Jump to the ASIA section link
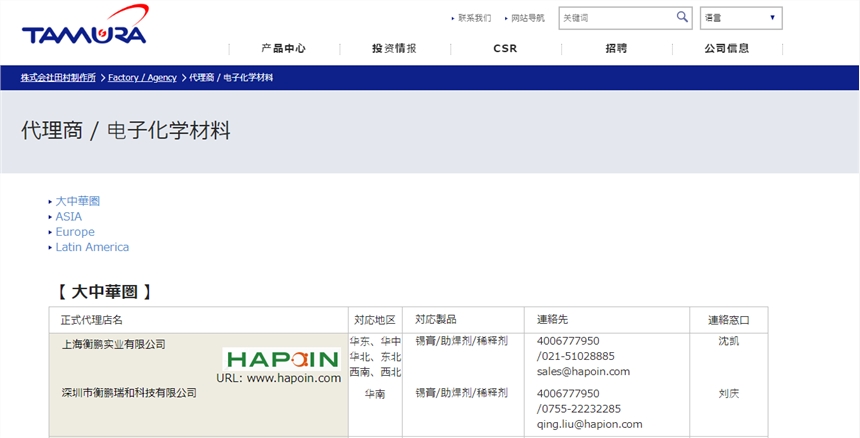Image resolution: width=860 pixels, height=438 pixels. [x=69, y=217]
